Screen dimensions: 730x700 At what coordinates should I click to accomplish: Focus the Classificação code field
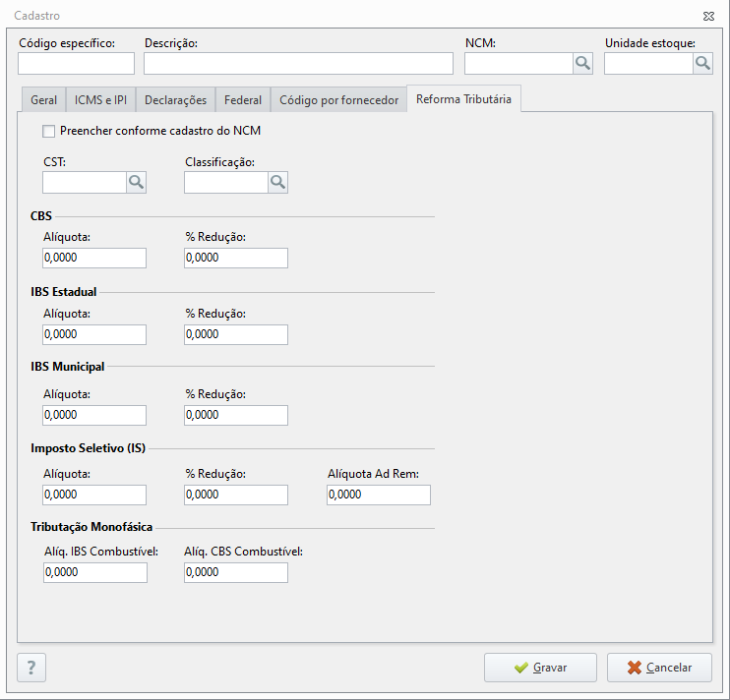pos(226,182)
